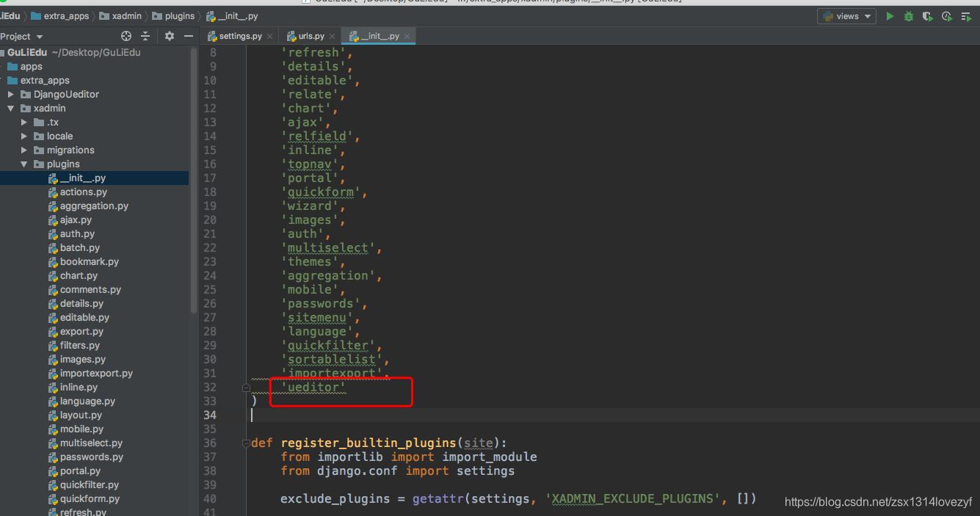The width and height of the screenshot is (980, 516).
Task: Run the views configuration with the play icon
Action: coord(890,16)
